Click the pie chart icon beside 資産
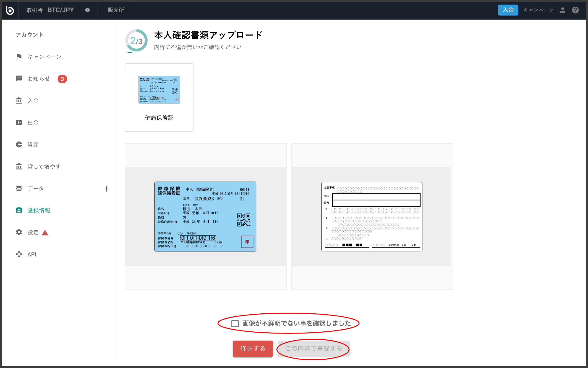The image size is (588, 368). [19, 144]
